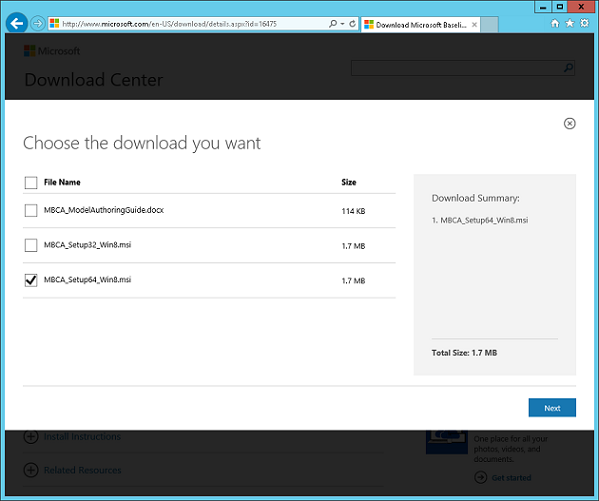
Task: Click the Download Center heading
Action: coord(94,80)
